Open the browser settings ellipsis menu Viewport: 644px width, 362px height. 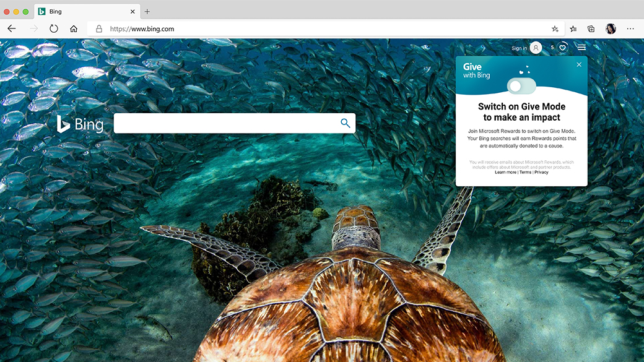click(630, 28)
